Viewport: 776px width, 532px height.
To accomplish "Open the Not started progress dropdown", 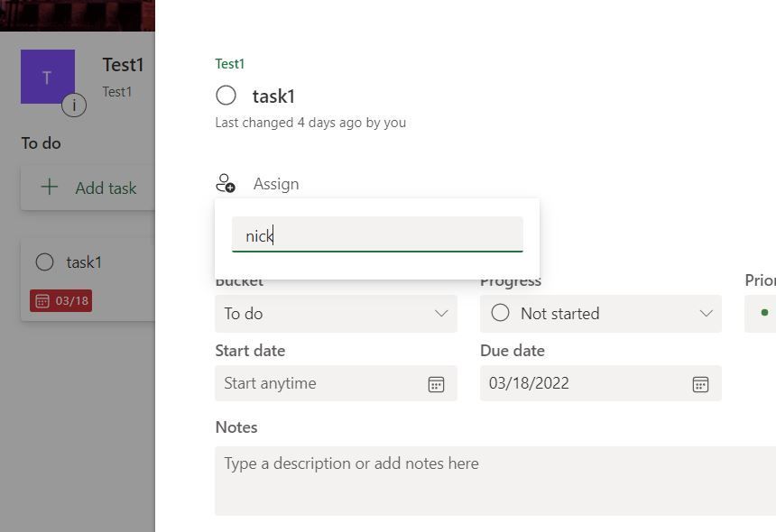I will point(601,314).
